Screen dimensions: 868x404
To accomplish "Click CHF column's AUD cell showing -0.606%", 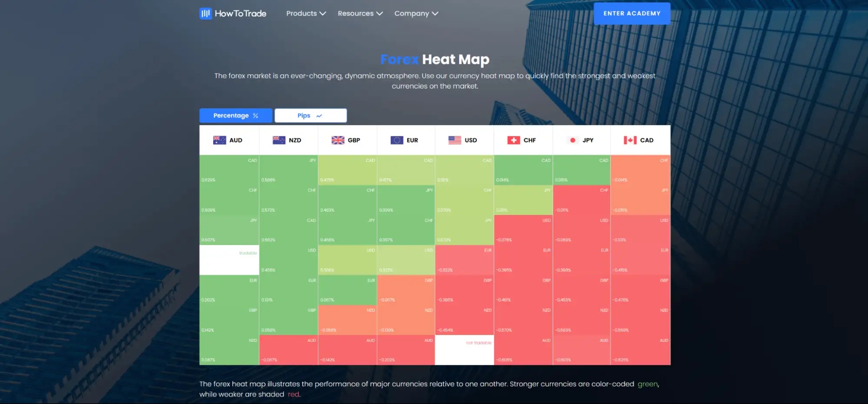I will (x=523, y=350).
